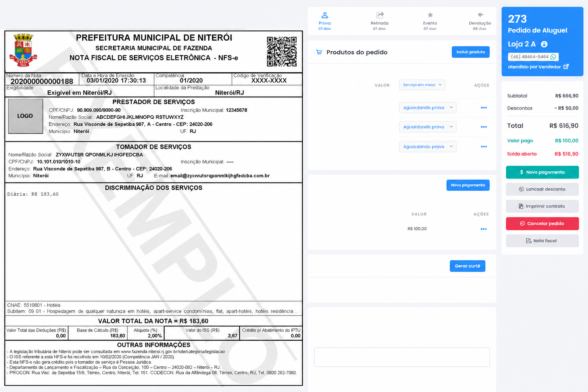This screenshot has height=392, width=588.
Task: Expand the middle Aguardando prova dropdown
Action: point(428,127)
